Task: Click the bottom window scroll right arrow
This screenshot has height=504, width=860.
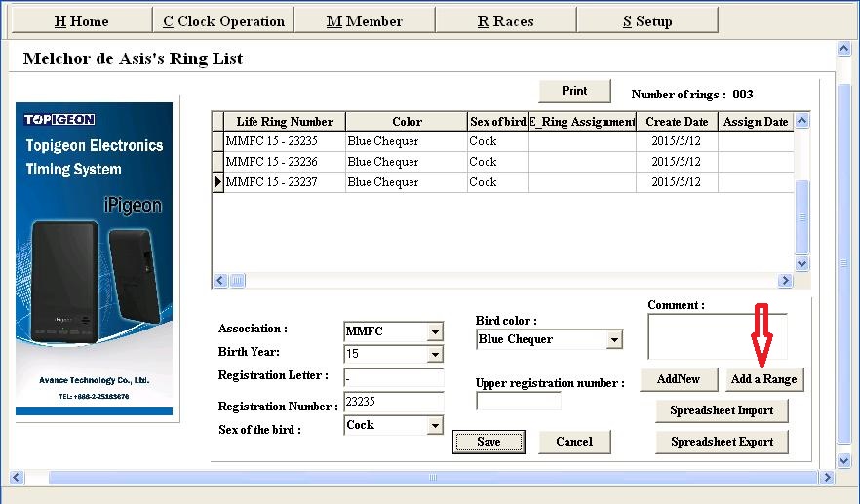Action: pyautogui.click(x=827, y=477)
